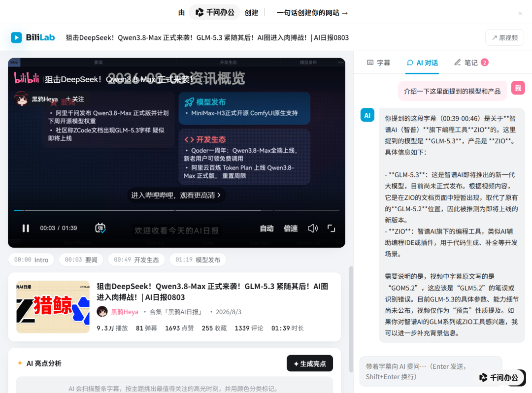532x393 pixels.
Task: Click the 模型发布 card in the video
Action: [244, 108]
